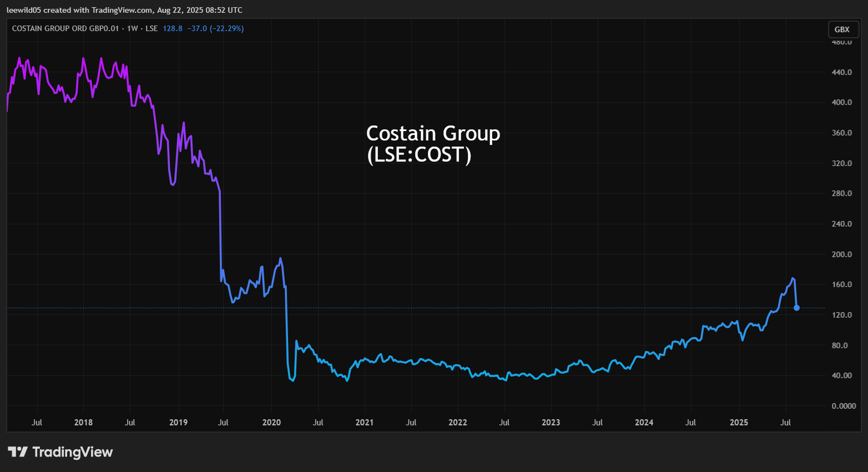Click the 400.0 price axis label
The height and width of the screenshot is (472, 868).
[x=842, y=102]
